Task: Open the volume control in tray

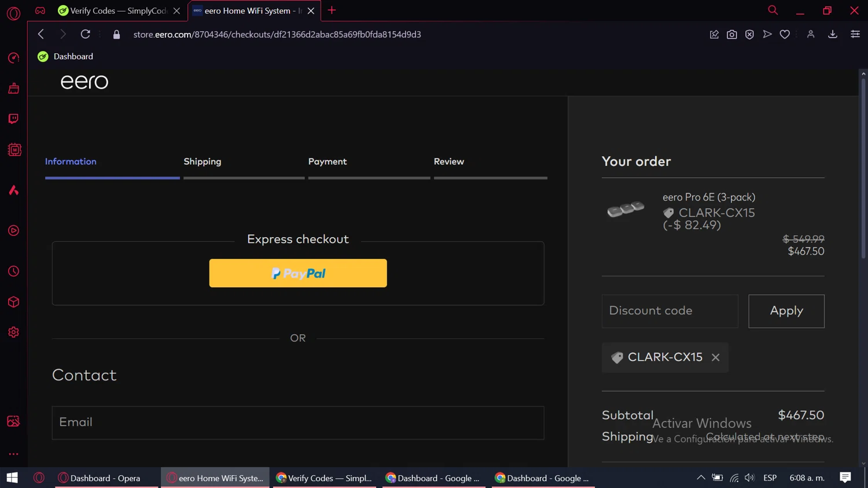Action: [x=749, y=478]
